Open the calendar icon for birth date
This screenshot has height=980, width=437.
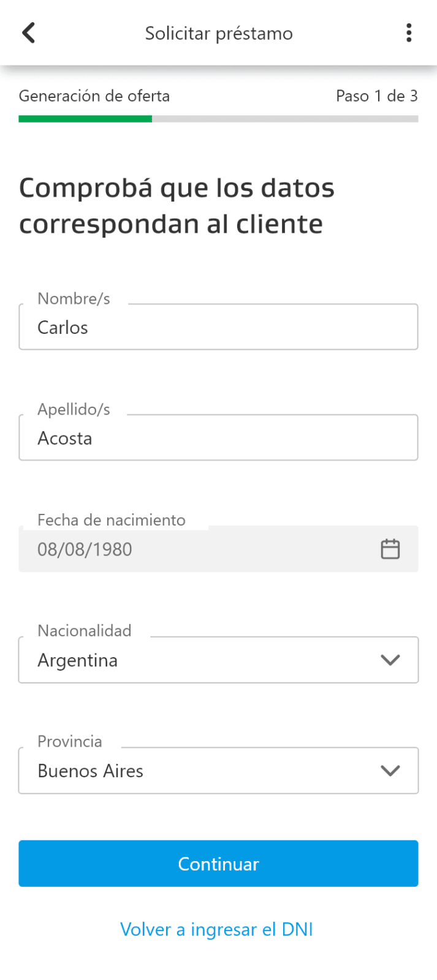click(390, 549)
